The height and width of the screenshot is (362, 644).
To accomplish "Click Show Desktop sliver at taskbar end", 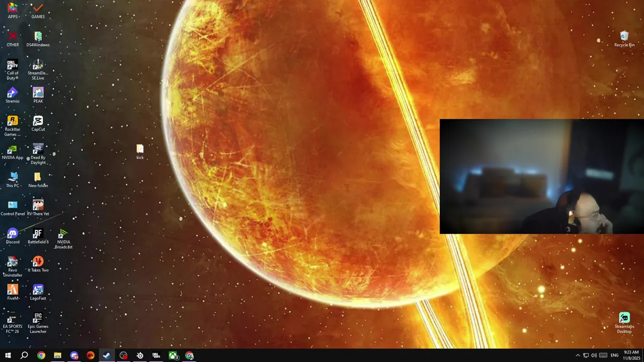I will pyautogui.click(x=642, y=355).
